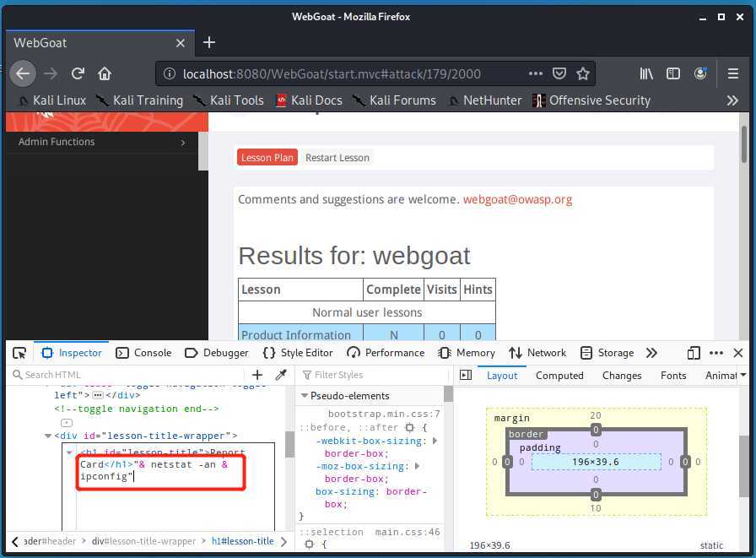Image resolution: width=756 pixels, height=558 pixels.
Task: Open the Firefox hamburger menu
Action: click(733, 73)
